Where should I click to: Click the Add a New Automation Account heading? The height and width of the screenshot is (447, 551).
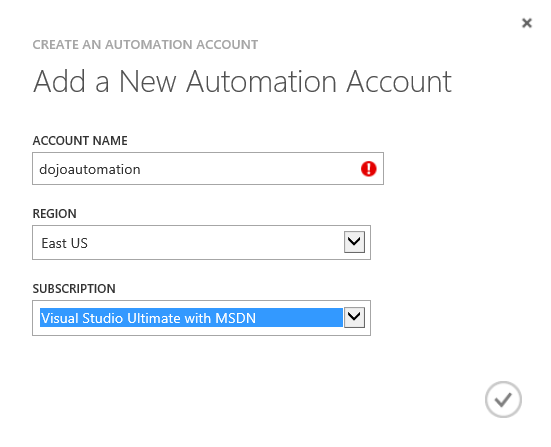pyautogui.click(x=242, y=82)
